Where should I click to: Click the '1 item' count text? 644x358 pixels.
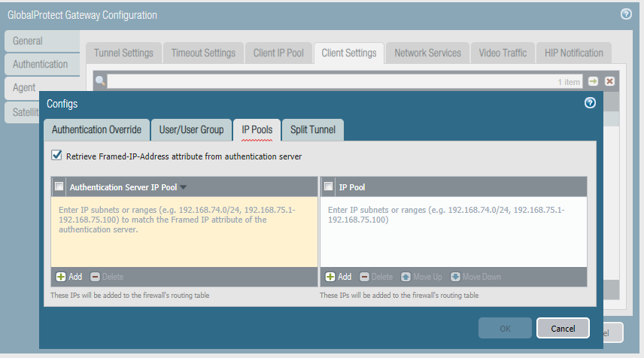coord(569,82)
